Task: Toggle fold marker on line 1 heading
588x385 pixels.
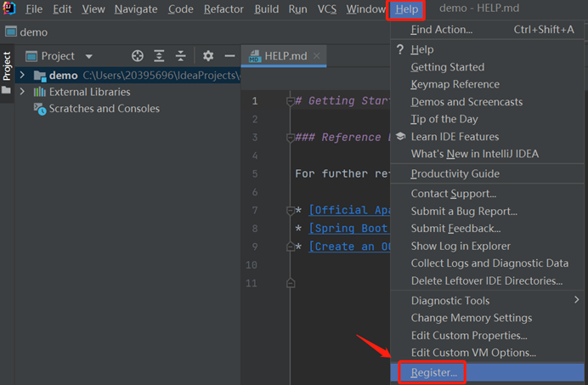Action: (290, 101)
